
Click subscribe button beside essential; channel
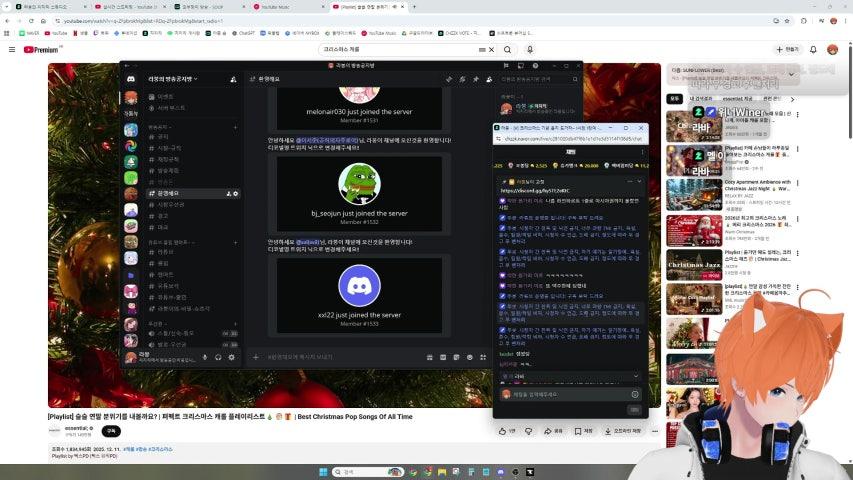[111, 431]
